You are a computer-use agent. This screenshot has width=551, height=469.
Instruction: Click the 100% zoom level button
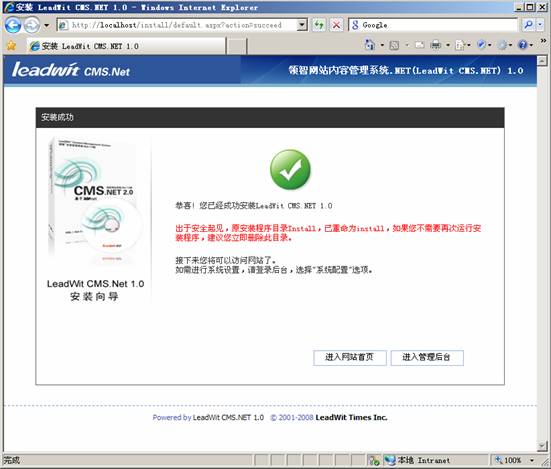coord(508,460)
